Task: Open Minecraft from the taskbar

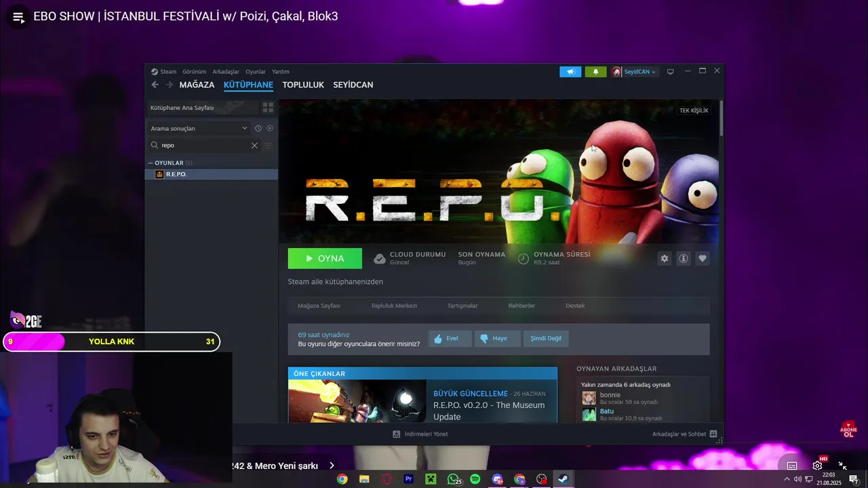Action: [x=430, y=479]
